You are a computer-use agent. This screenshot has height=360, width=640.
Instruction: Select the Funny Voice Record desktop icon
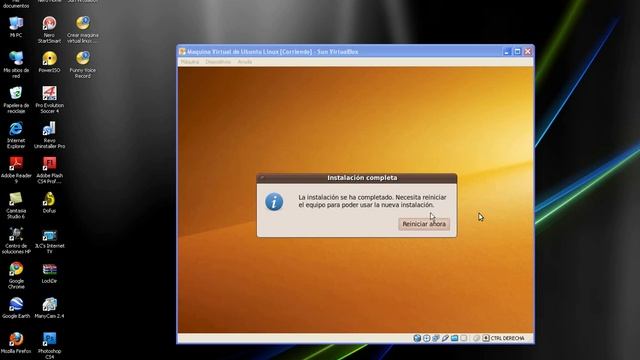click(x=83, y=64)
